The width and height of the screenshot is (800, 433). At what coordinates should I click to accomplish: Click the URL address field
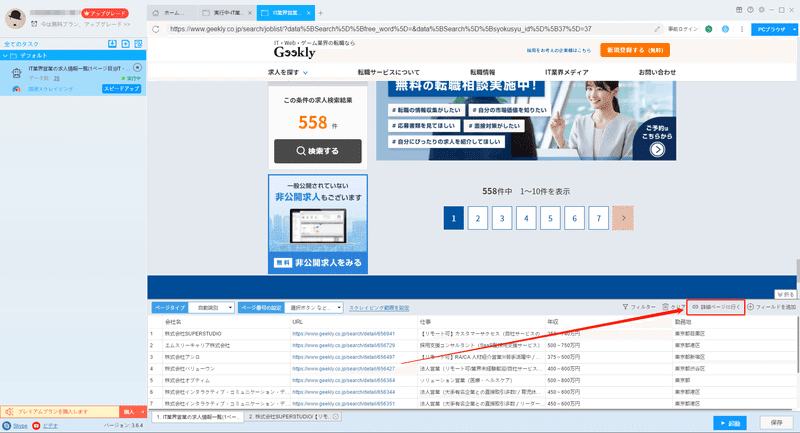click(408, 29)
